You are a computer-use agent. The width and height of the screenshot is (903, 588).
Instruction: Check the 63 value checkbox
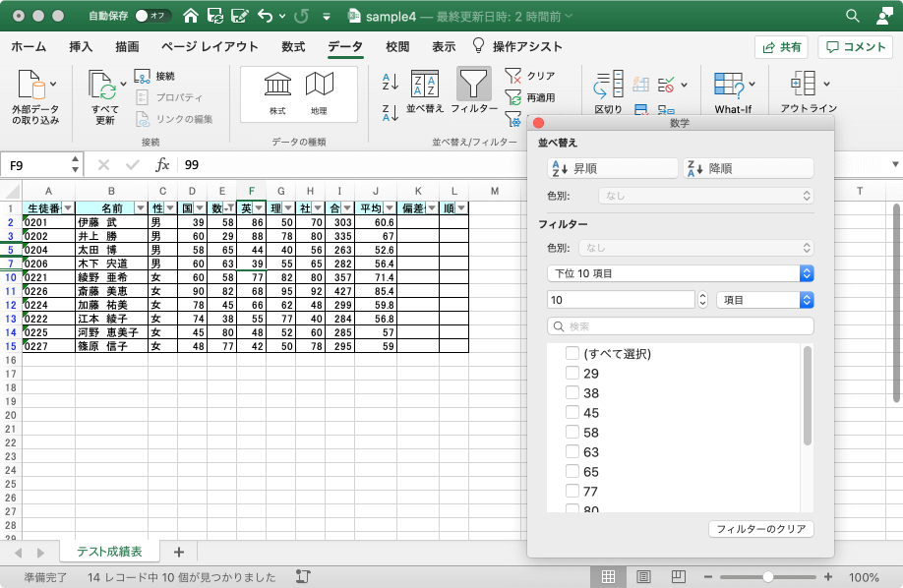point(572,451)
